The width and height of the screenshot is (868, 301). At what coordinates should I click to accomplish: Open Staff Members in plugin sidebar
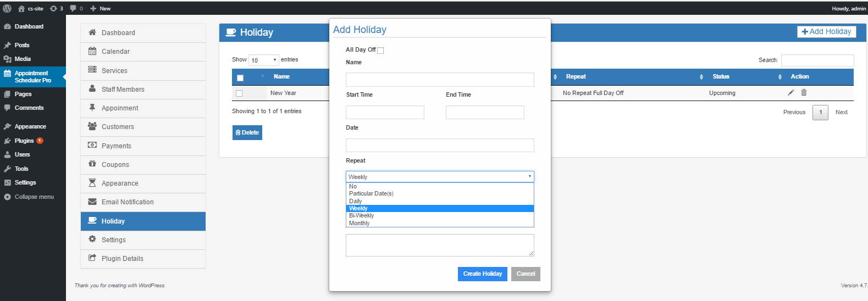click(123, 90)
